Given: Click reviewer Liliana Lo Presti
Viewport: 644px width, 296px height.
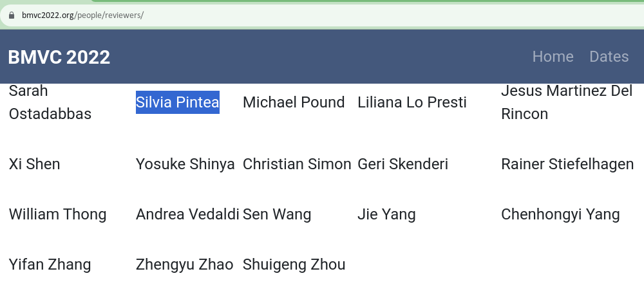Looking at the screenshot, I should (412, 102).
